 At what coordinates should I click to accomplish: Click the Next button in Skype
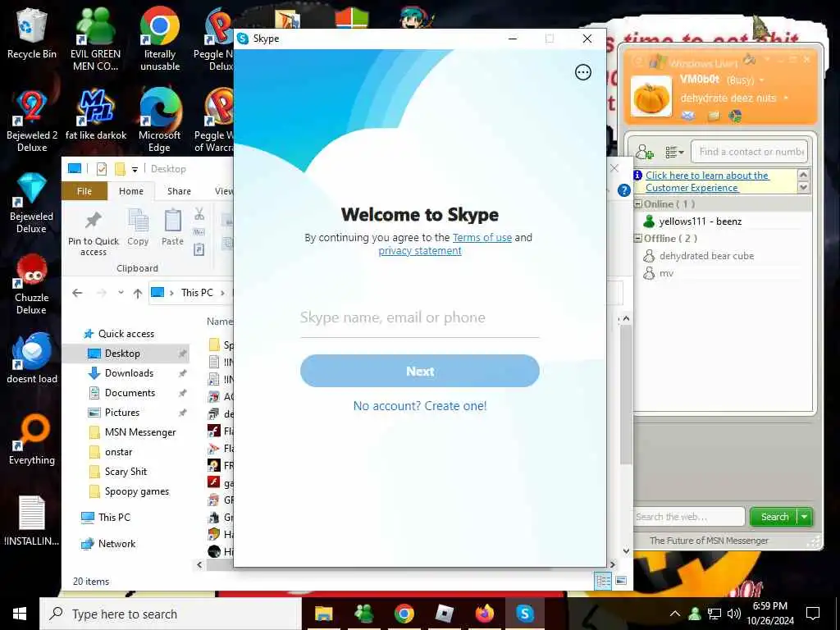pos(419,371)
